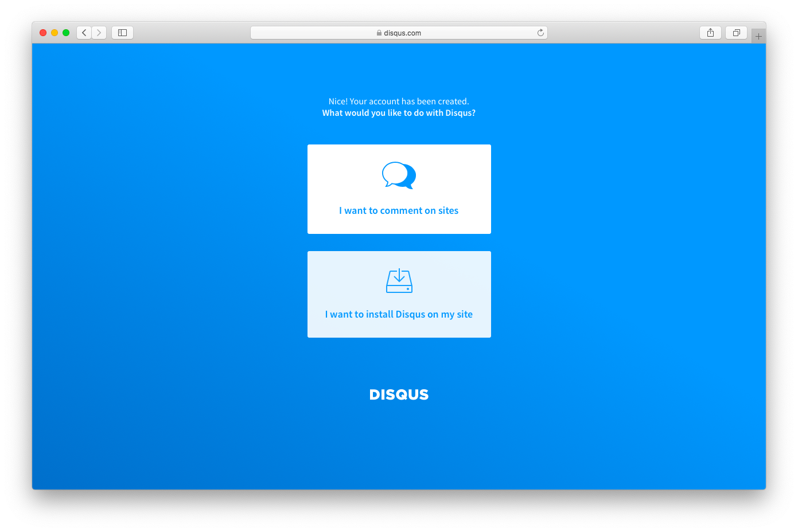Reload the page with the refresh icon
This screenshot has width=798, height=532.
(540, 33)
